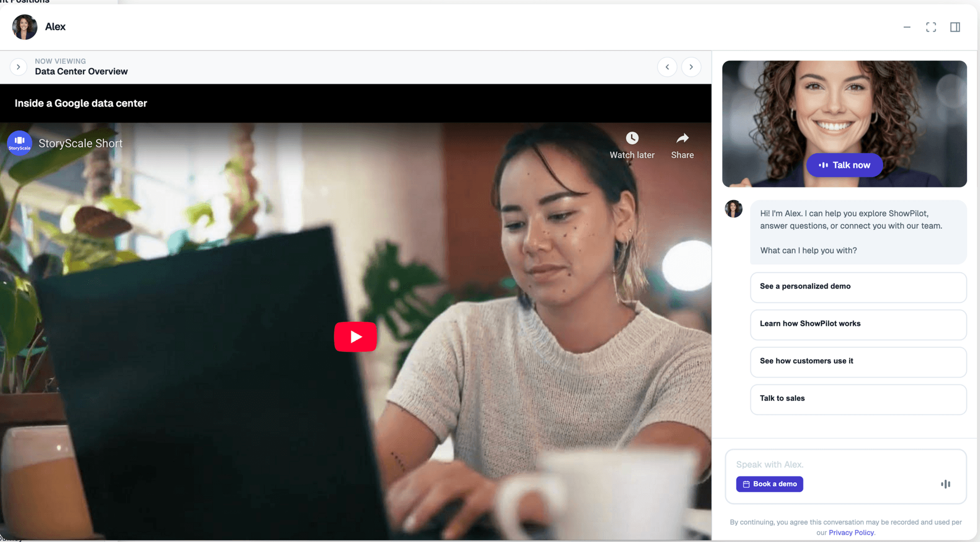This screenshot has height=542, width=980.
Task: Open the Privacy Policy link
Action: point(850,532)
